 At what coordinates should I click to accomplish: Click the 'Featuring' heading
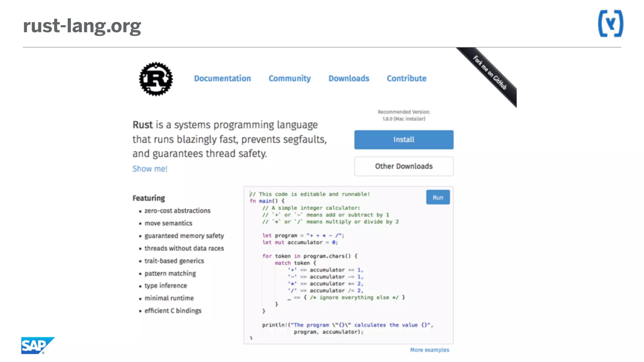click(x=148, y=198)
